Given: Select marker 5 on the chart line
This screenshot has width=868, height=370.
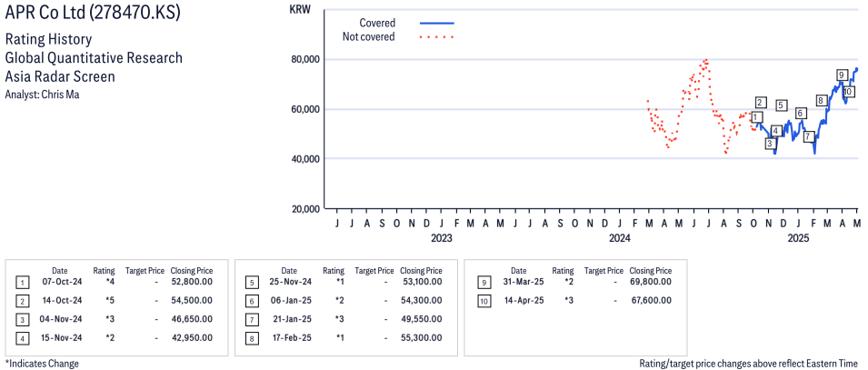Looking at the screenshot, I should pos(781,105).
